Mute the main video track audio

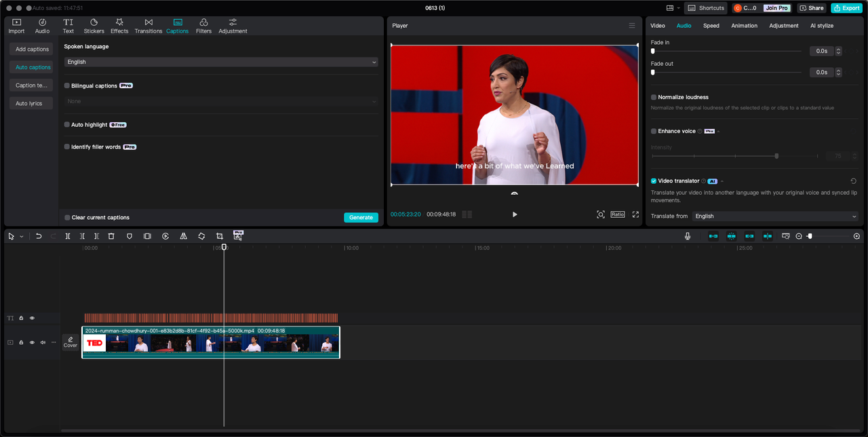click(x=43, y=343)
